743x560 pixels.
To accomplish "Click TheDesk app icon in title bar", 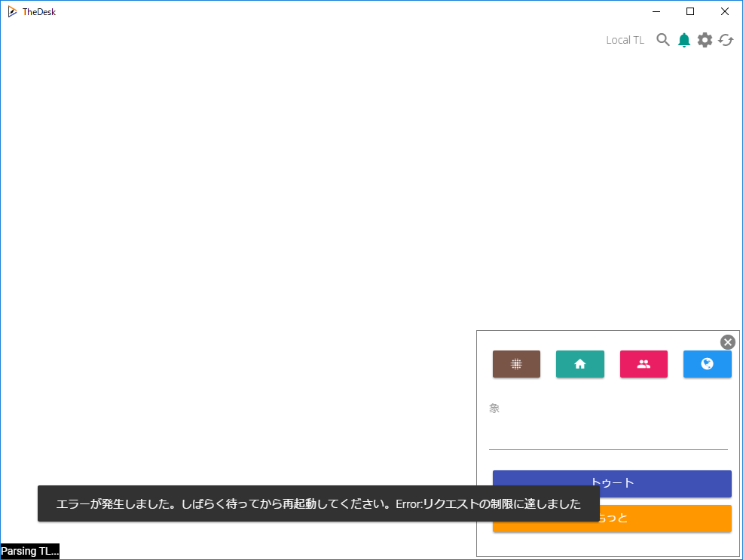I will tap(12, 11).
